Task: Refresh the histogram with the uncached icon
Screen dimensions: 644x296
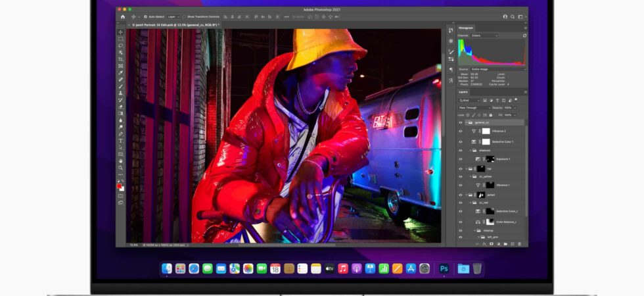Action: [x=524, y=36]
